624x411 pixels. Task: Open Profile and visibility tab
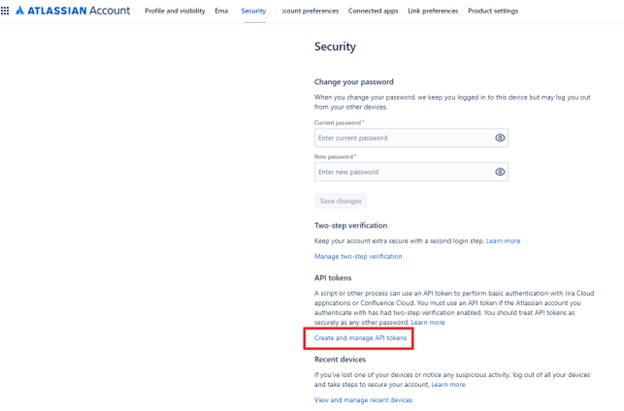coord(175,11)
